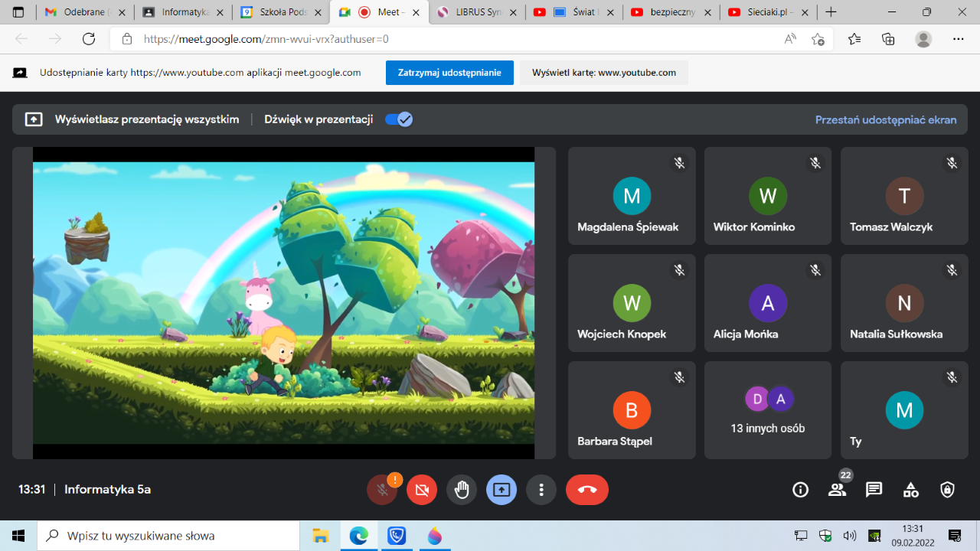Open meeting details info icon
Screen dimensions: 980x551
pos(800,490)
